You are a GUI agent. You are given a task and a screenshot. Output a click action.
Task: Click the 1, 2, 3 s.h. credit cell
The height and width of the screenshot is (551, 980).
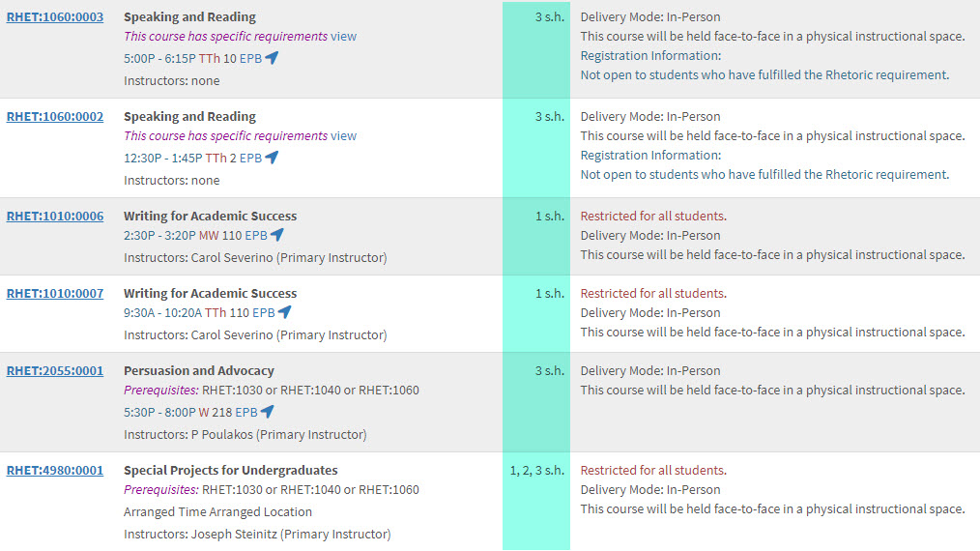click(x=536, y=471)
